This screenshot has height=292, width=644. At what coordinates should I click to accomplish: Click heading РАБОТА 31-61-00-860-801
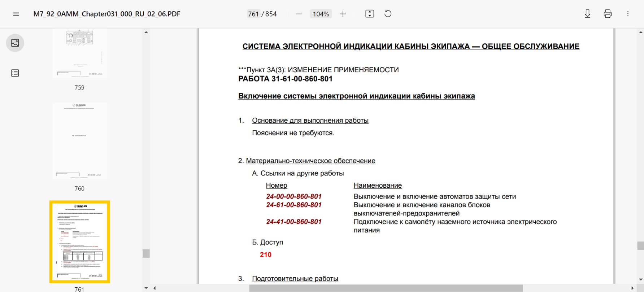285,79
